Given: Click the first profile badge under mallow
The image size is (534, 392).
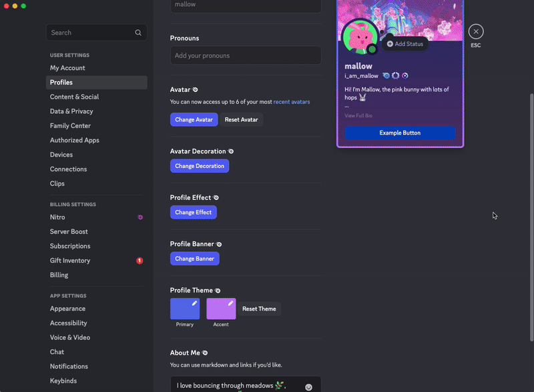Looking at the screenshot, I should (386, 75).
